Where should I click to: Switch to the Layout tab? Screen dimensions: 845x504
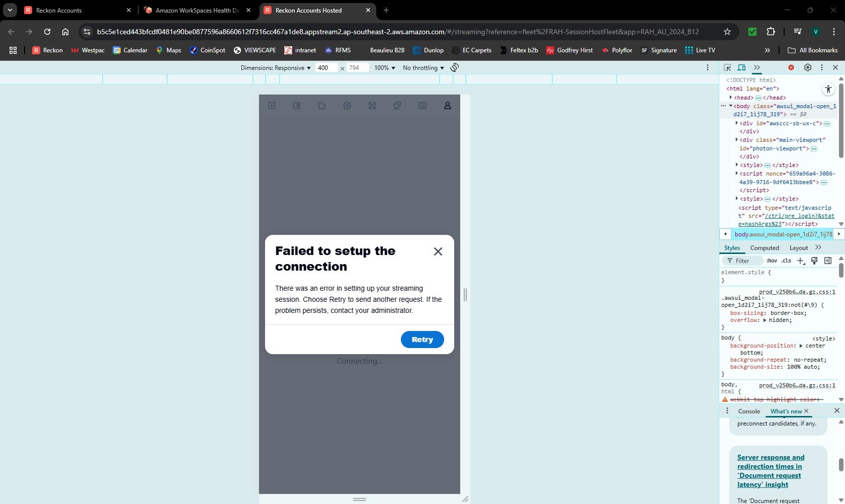pyautogui.click(x=799, y=248)
